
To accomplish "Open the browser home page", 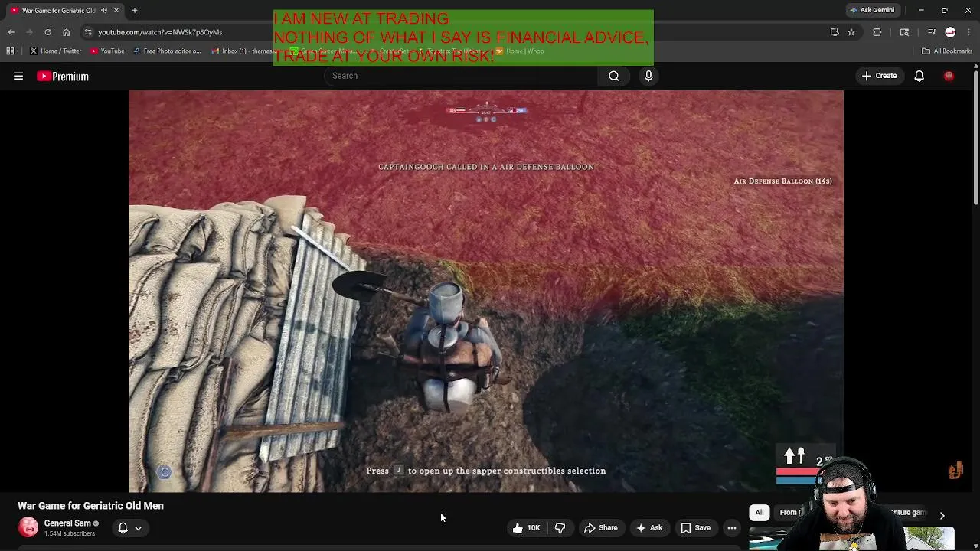I will pos(66,32).
